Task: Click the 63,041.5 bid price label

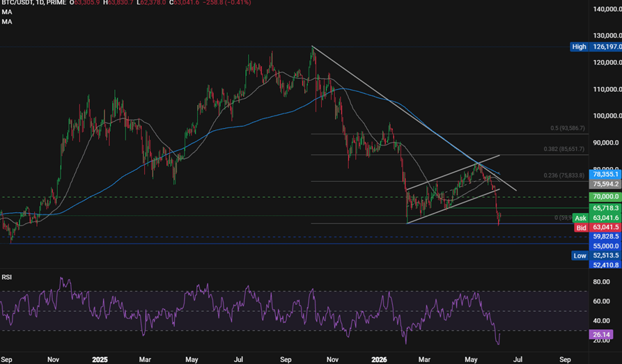Action: [605, 227]
